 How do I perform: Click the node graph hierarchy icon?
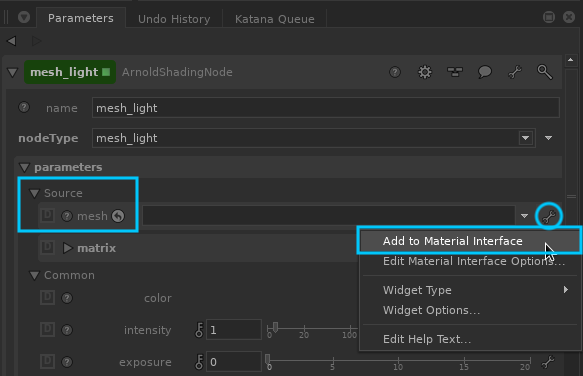455,72
